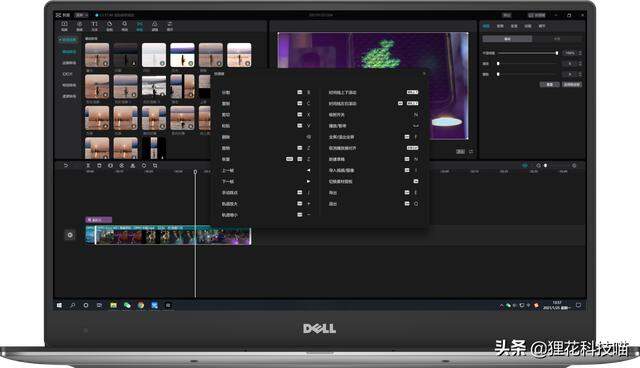Select the first segmented option in right panel

click(x=507, y=39)
